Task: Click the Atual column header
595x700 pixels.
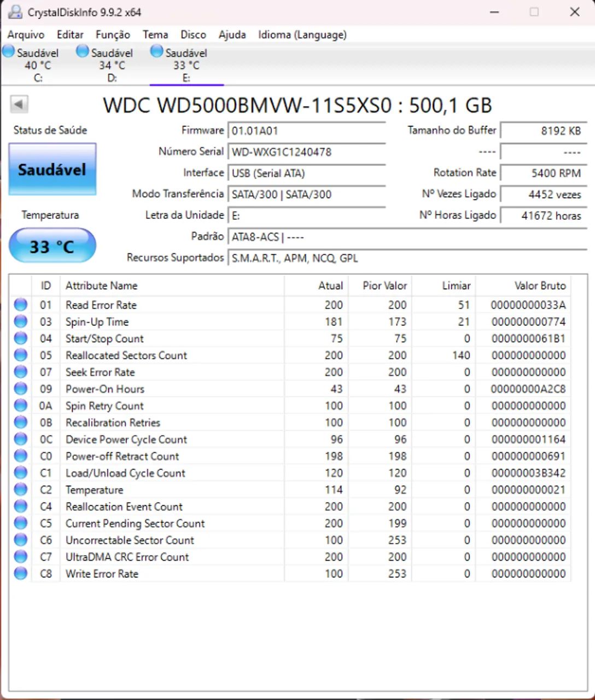Action: (316, 285)
